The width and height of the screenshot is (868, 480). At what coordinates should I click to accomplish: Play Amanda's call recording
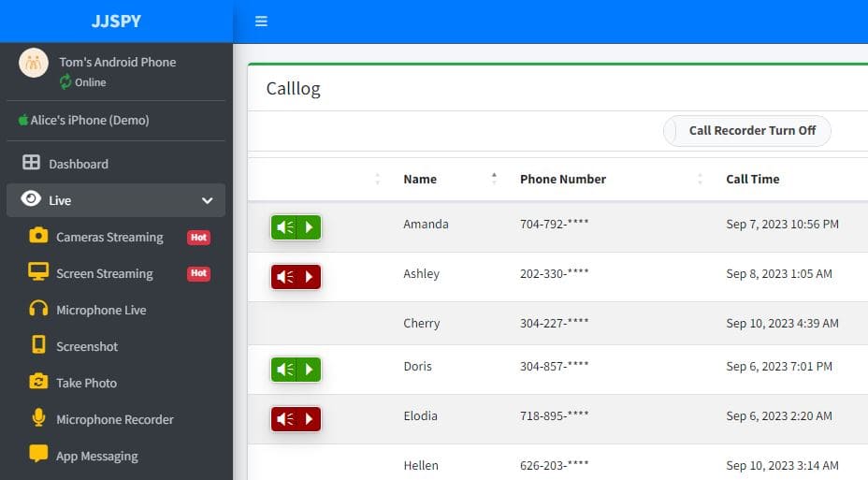[x=309, y=227]
